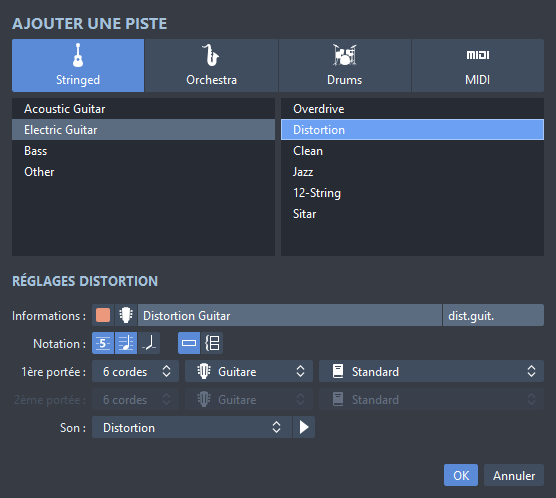Viewport: 556px width, 498px height.
Task: Open the Son Distortion sound dropdown
Action: tap(192, 427)
